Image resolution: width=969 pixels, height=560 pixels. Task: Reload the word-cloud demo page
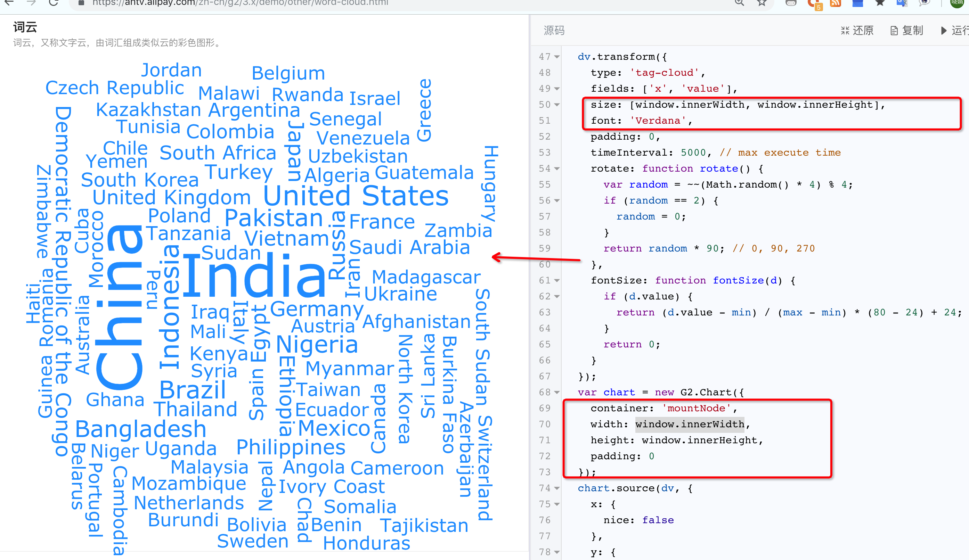pos(54,3)
